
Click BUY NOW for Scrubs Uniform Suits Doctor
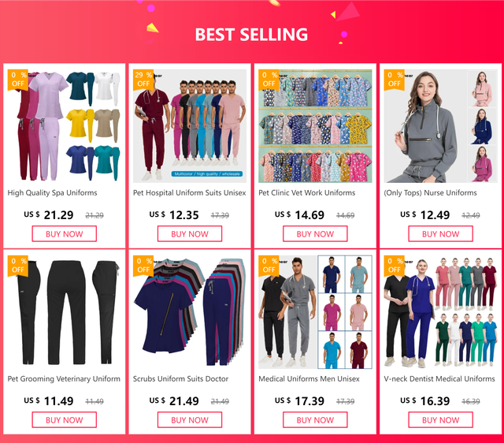(190, 420)
